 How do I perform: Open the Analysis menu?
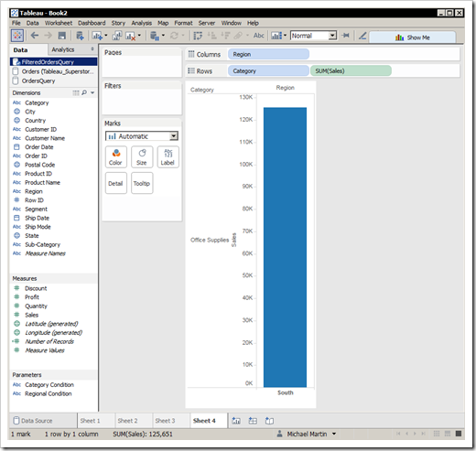142,23
